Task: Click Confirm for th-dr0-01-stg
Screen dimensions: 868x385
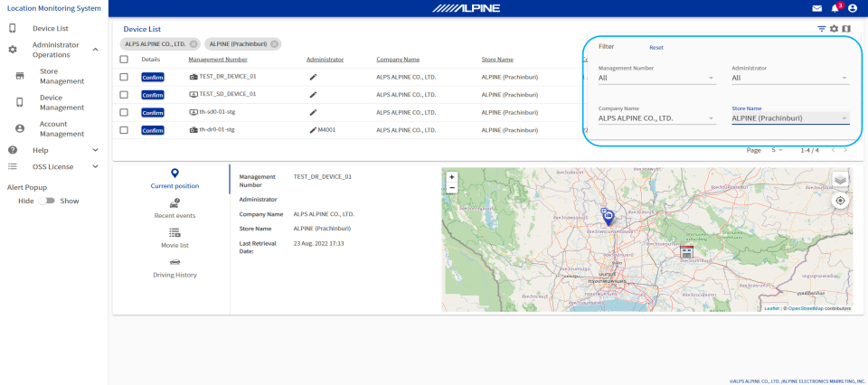Action: [x=152, y=130]
